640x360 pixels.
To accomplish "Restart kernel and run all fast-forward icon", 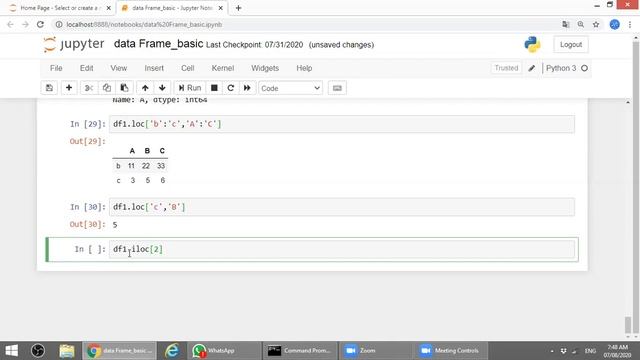I will point(247,88).
